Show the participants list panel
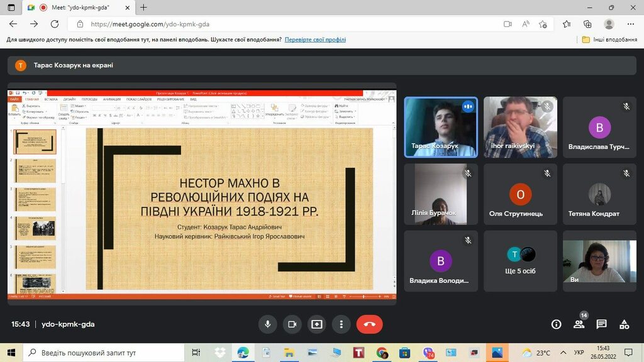The height and width of the screenshot is (362, 644). [579, 324]
